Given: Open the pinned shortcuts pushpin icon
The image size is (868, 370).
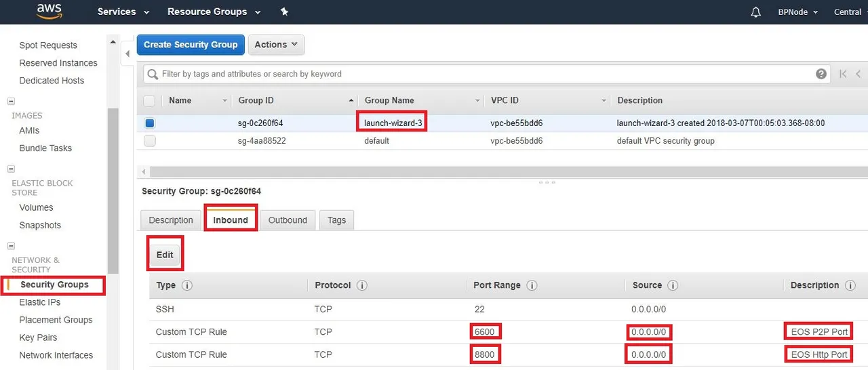Looking at the screenshot, I should [x=284, y=12].
